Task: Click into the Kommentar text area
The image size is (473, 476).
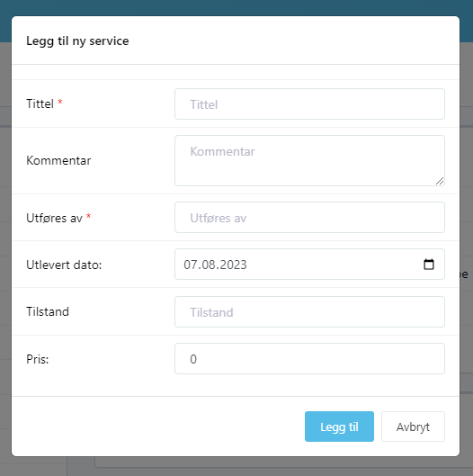Action: 309,160
